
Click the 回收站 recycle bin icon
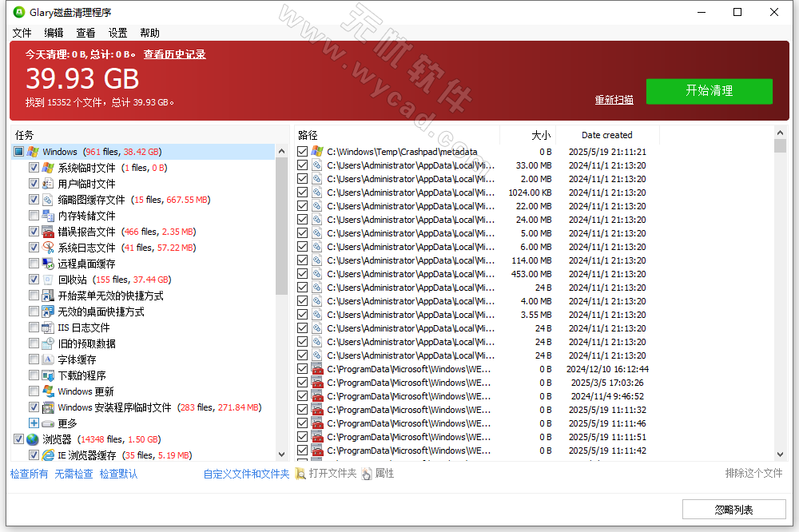click(46, 280)
